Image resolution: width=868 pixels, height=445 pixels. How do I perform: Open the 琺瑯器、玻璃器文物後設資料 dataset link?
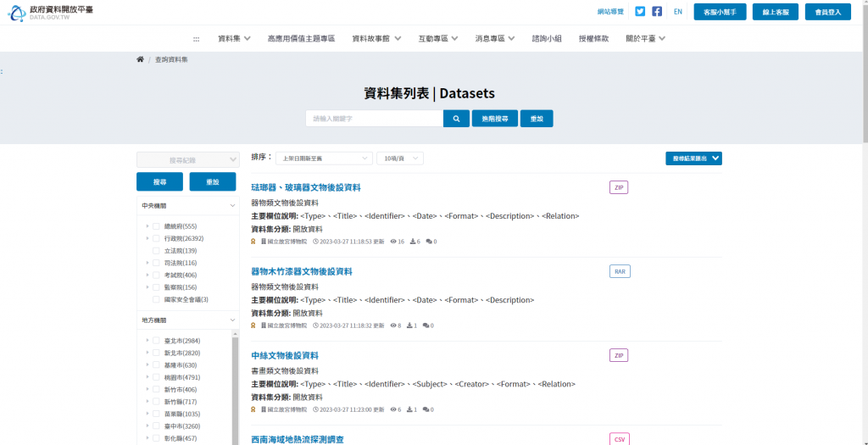click(x=306, y=187)
